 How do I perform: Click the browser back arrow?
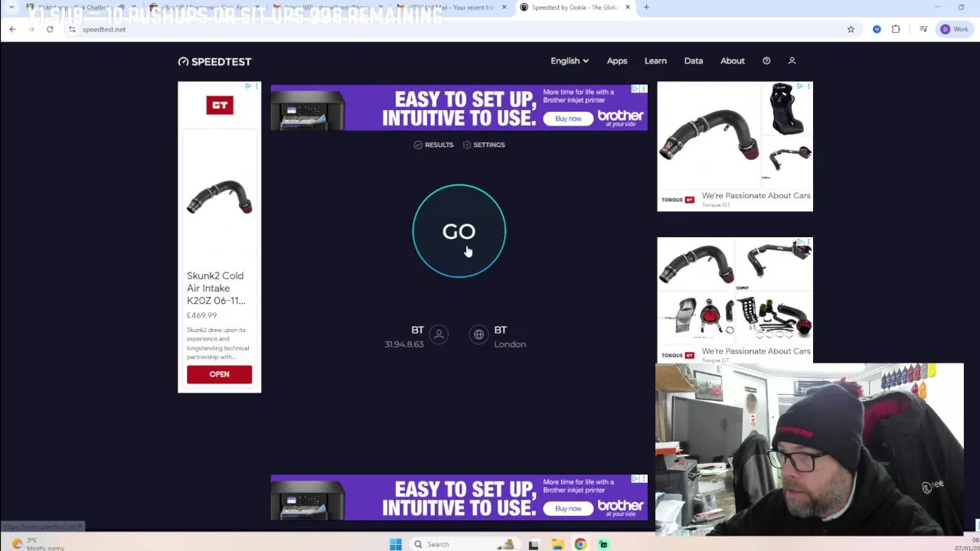pos(12,29)
